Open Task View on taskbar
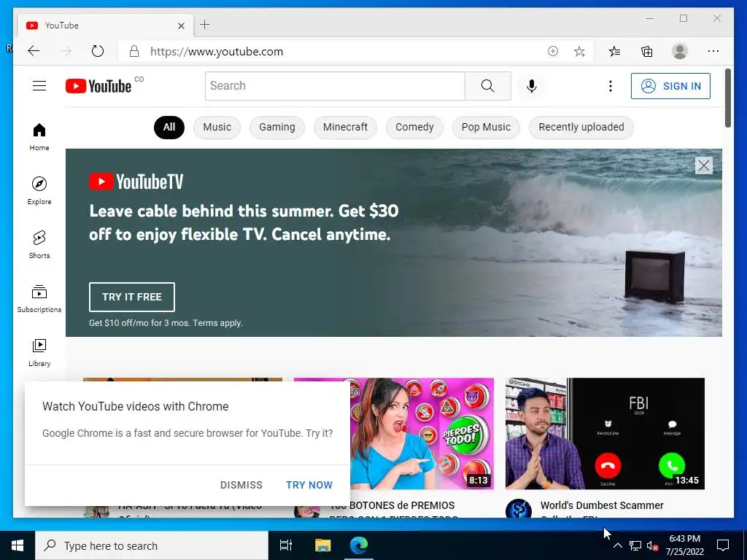 [286, 545]
